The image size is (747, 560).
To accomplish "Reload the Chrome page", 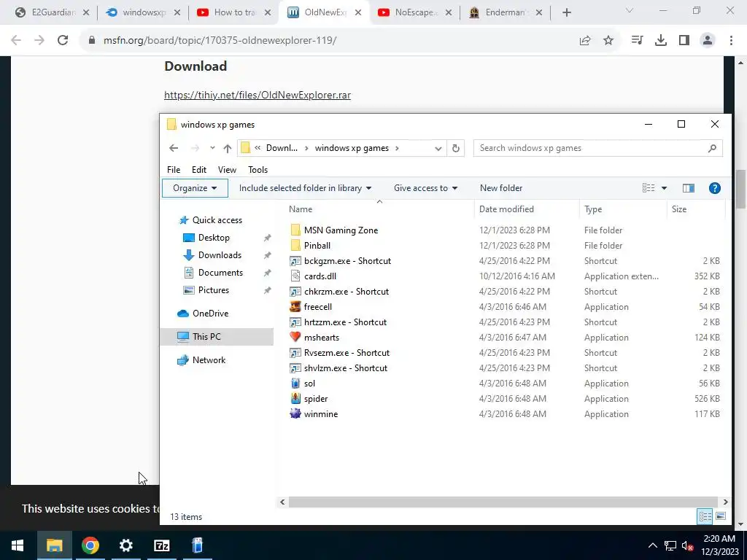I will tap(63, 41).
